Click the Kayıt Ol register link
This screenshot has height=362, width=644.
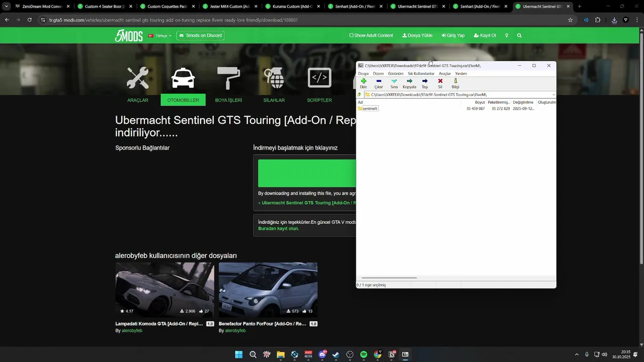[x=485, y=36]
